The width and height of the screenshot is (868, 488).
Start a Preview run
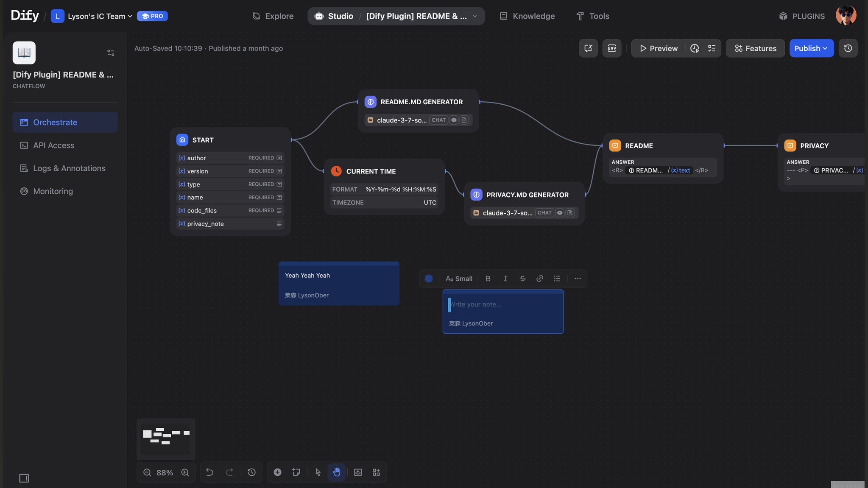click(x=659, y=48)
